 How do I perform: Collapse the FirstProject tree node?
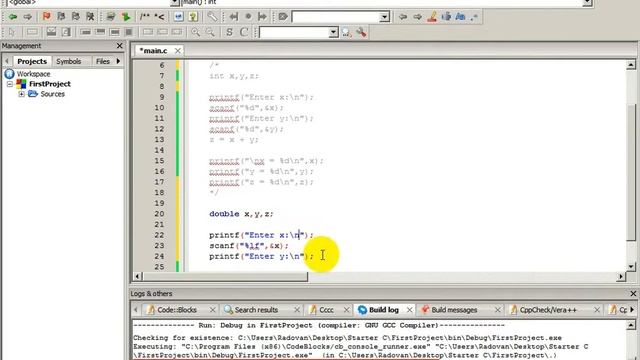[10, 84]
